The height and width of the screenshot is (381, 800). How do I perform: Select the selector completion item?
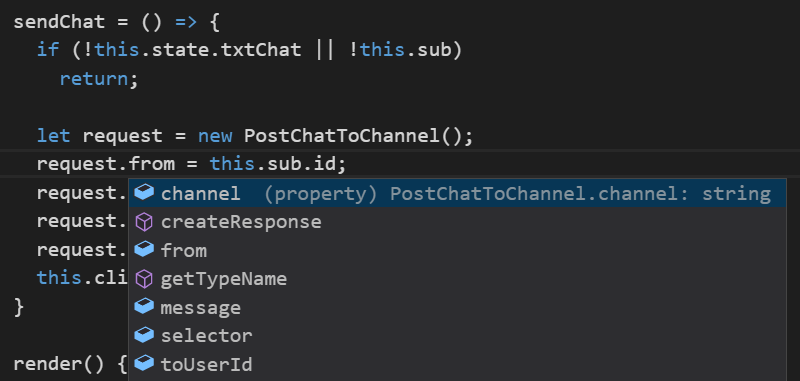(x=457, y=336)
